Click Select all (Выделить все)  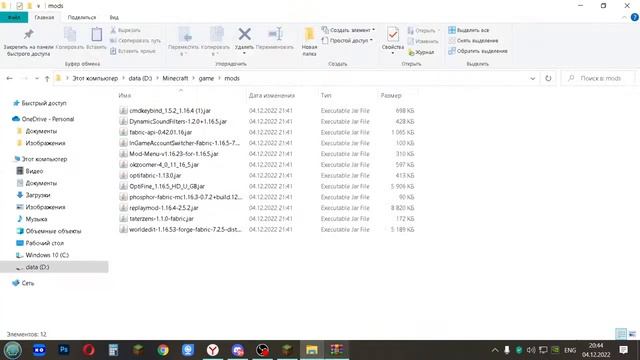tap(469, 30)
